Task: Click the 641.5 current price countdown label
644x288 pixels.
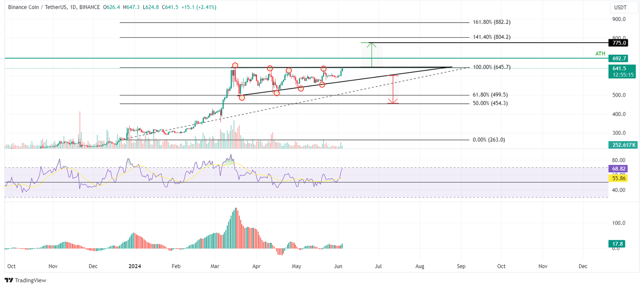Action: (x=622, y=72)
